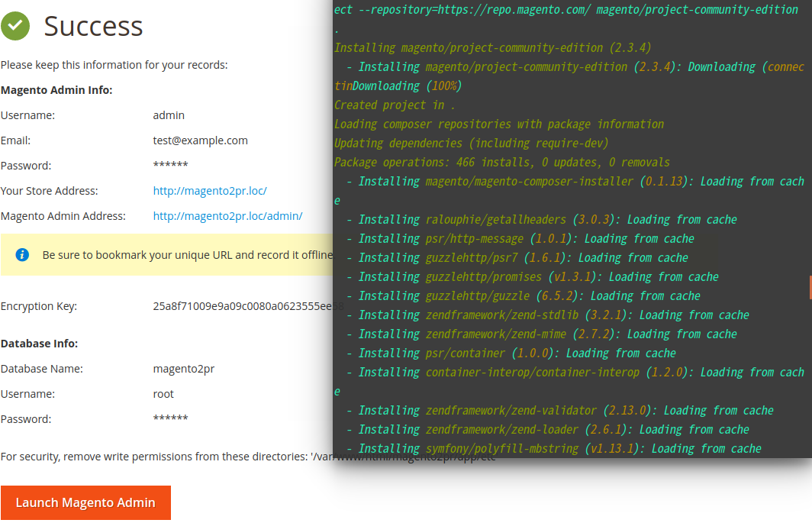Click the 'Please keep this information' line

[114, 65]
